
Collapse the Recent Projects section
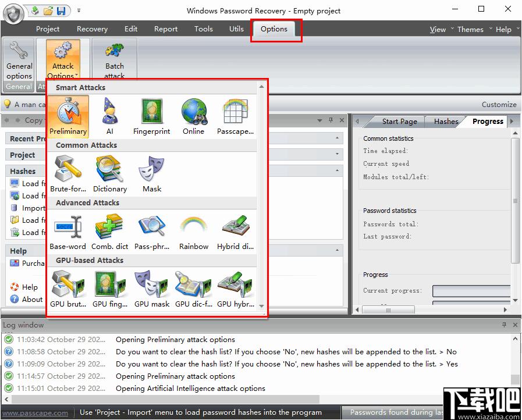338,138
